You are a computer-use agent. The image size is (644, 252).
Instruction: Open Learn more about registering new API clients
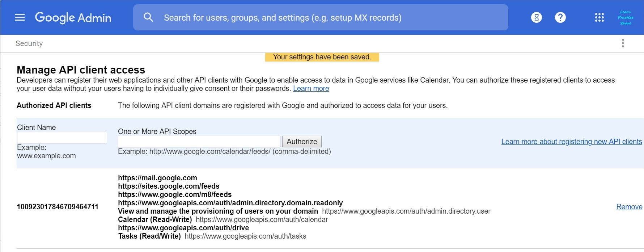pos(572,142)
